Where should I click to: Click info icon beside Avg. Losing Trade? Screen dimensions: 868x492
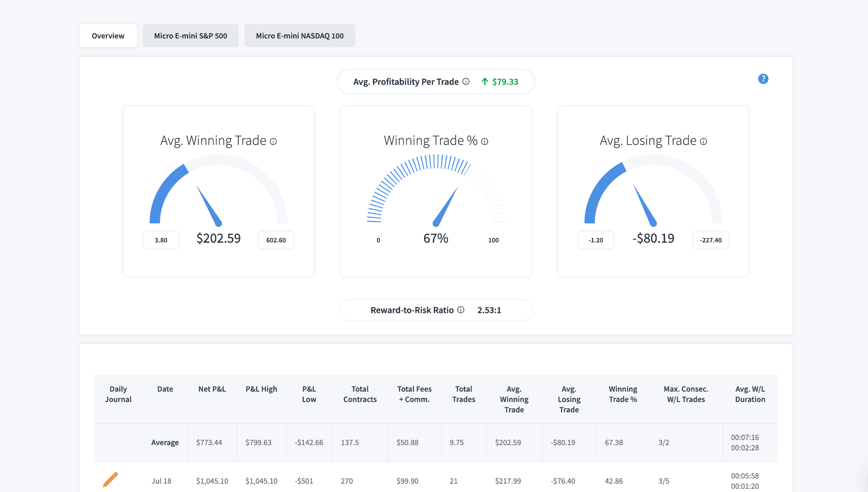pos(703,141)
